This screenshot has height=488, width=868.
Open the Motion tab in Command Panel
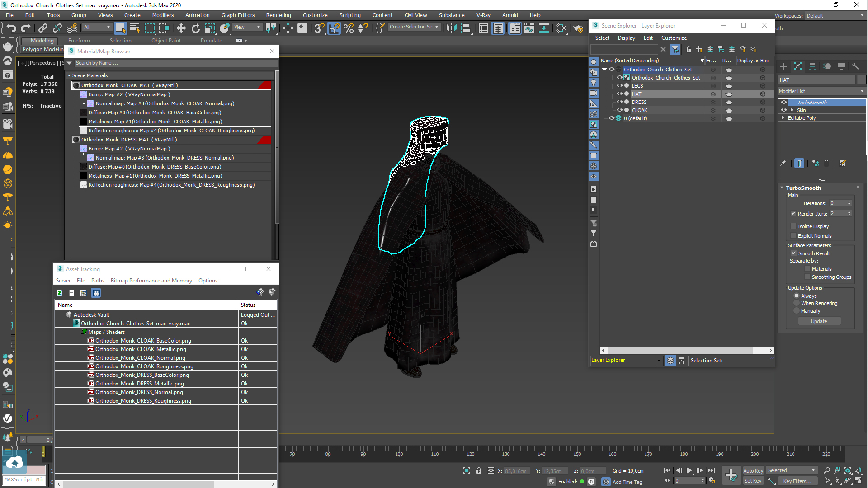point(827,66)
